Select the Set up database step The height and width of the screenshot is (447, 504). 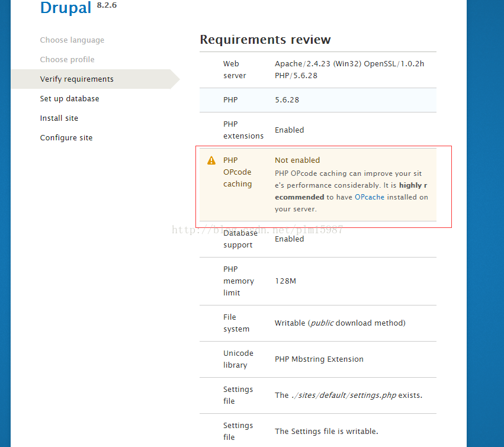69,99
